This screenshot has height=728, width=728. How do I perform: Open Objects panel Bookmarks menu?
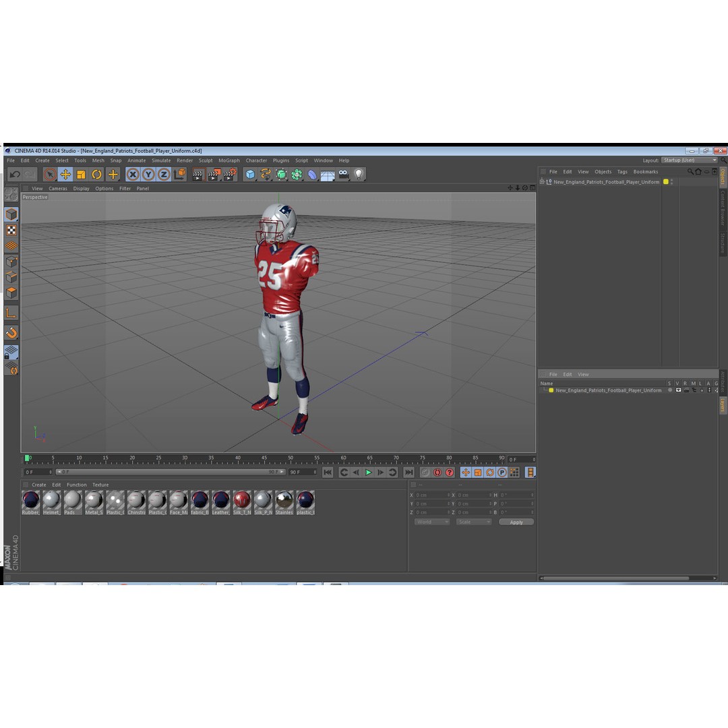coord(645,172)
